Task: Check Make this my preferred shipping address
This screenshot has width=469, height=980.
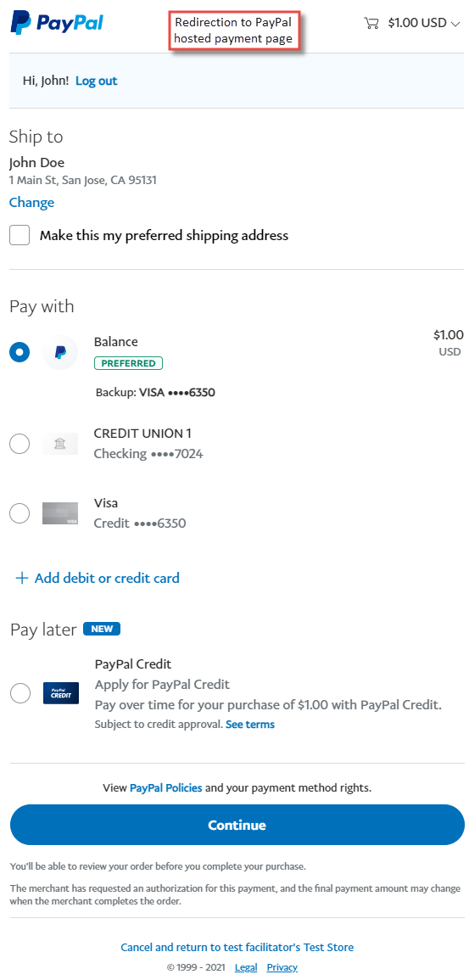Action: tap(20, 236)
